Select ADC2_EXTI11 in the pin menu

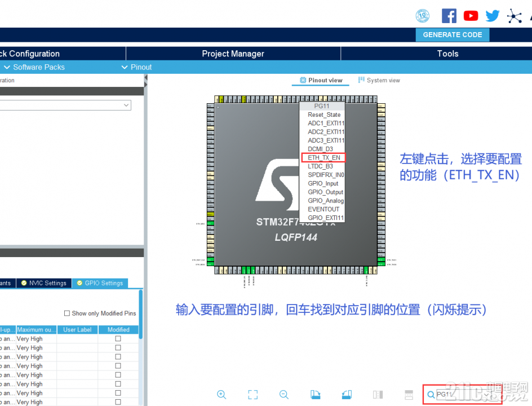tap(322, 132)
